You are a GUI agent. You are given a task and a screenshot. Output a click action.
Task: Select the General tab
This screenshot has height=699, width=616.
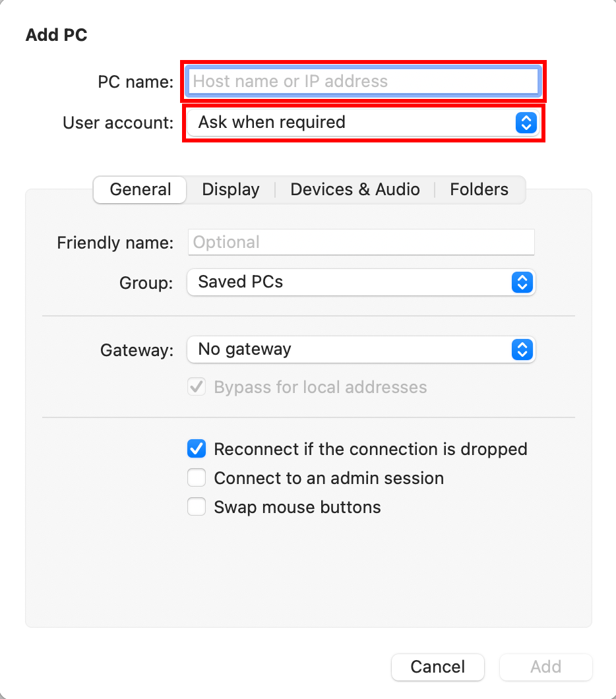pos(140,190)
